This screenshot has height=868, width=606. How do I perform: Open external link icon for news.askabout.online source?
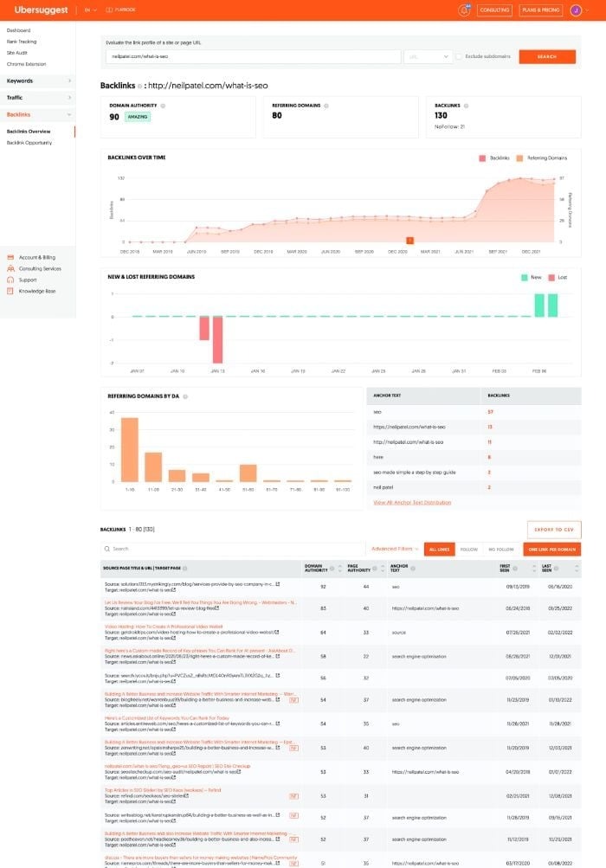click(x=278, y=656)
